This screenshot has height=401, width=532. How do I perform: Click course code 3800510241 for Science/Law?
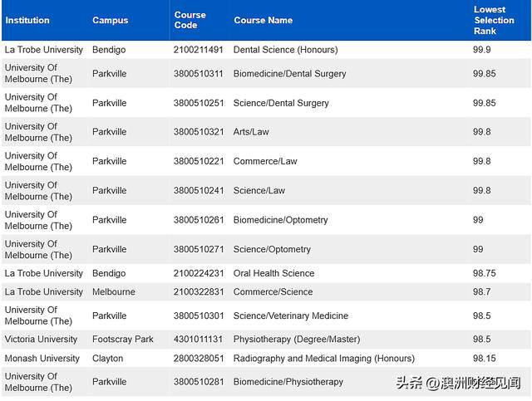pyautogui.click(x=199, y=190)
